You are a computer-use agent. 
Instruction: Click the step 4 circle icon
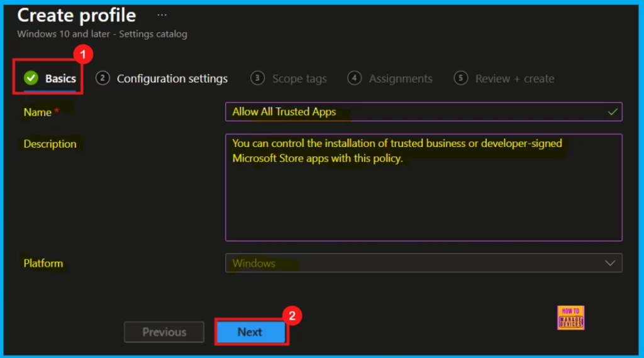click(354, 78)
